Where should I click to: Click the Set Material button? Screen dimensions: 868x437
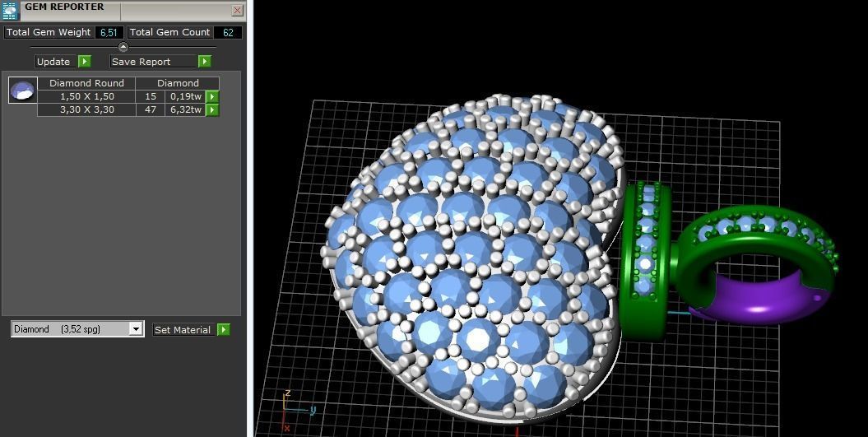tap(183, 329)
